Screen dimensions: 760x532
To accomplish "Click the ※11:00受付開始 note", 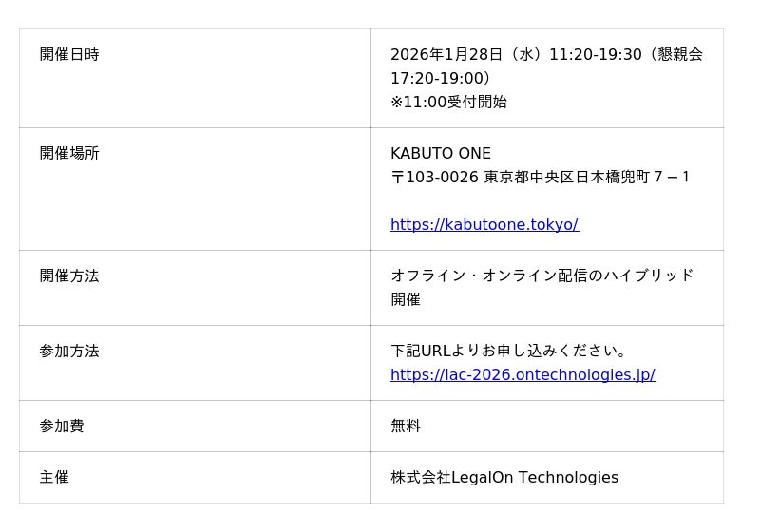I will [x=448, y=103].
